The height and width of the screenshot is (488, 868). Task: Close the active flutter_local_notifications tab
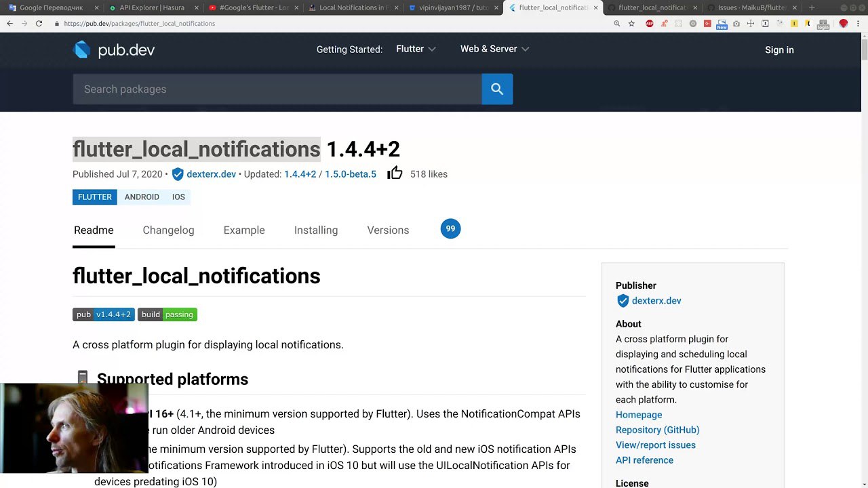[x=596, y=7]
